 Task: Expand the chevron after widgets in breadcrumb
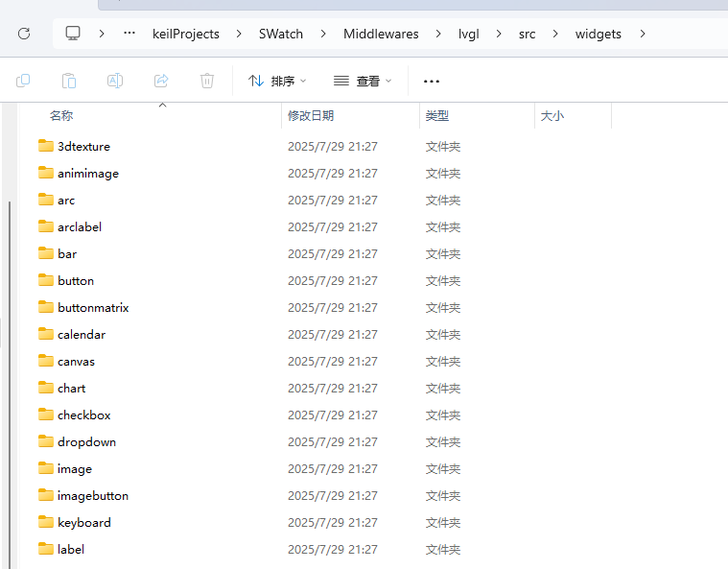(x=643, y=34)
